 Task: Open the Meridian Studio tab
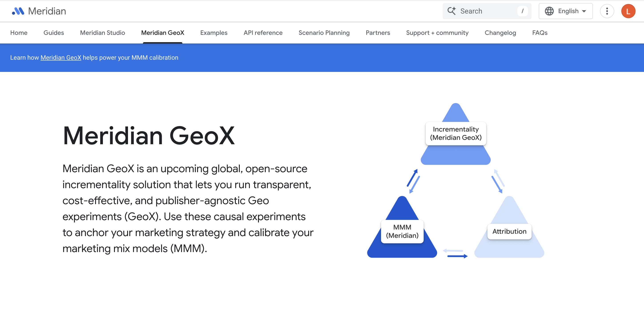click(102, 33)
